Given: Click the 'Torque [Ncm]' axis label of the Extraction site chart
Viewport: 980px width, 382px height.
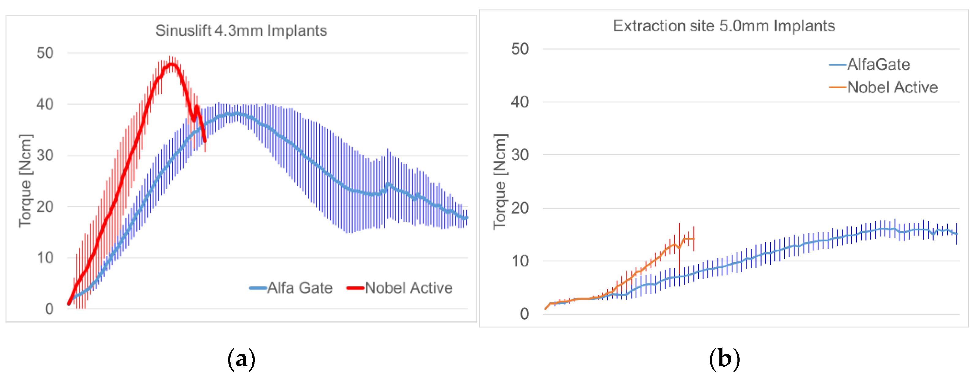Looking at the screenshot, I should (500, 182).
